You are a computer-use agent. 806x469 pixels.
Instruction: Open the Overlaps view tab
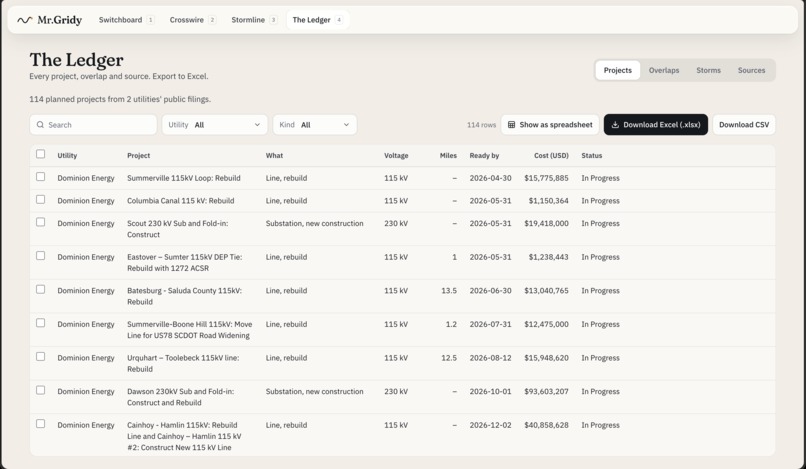pyautogui.click(x=664, y=70)
